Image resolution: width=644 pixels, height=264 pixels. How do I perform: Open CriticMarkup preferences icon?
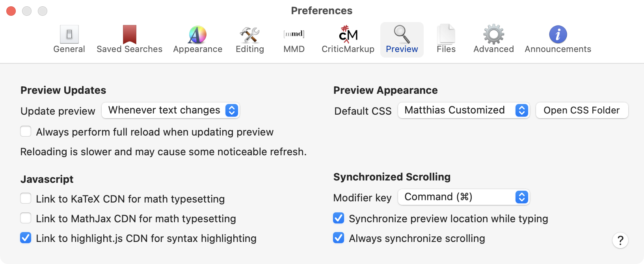(348, 35)
